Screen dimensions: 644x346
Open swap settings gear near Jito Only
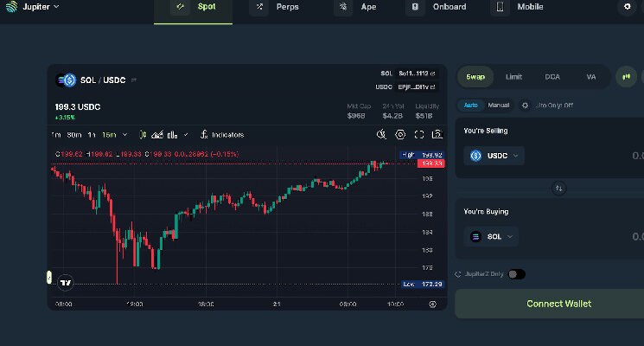click(x=525, y=106)
